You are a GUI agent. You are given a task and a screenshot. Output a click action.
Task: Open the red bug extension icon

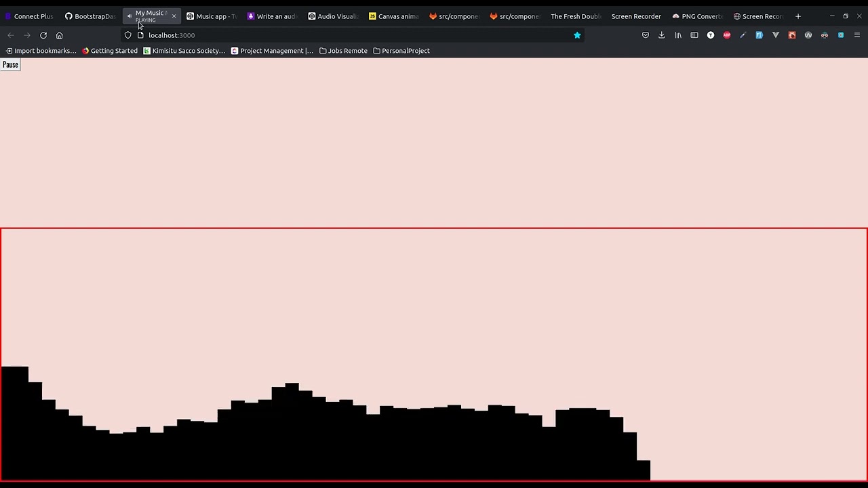pyautogui.click(x=792, y=35)
